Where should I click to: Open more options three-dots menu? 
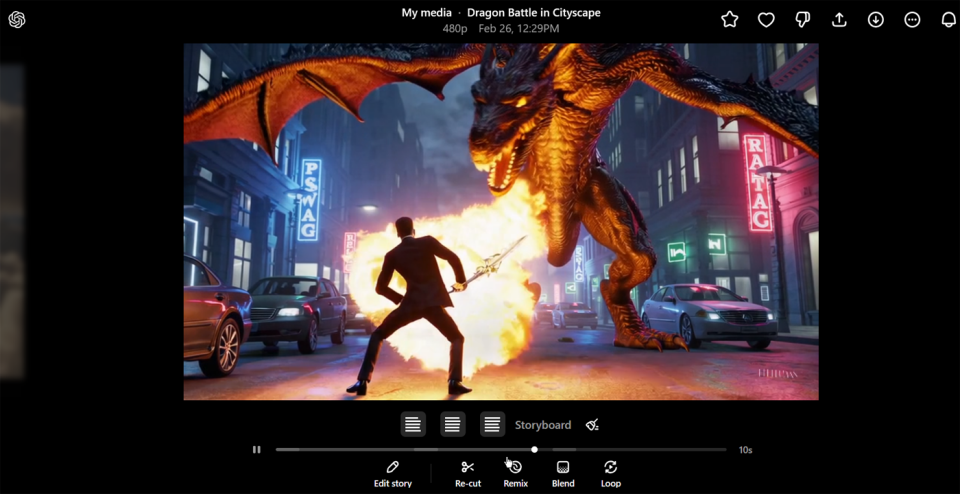click(x=912, y=20)
